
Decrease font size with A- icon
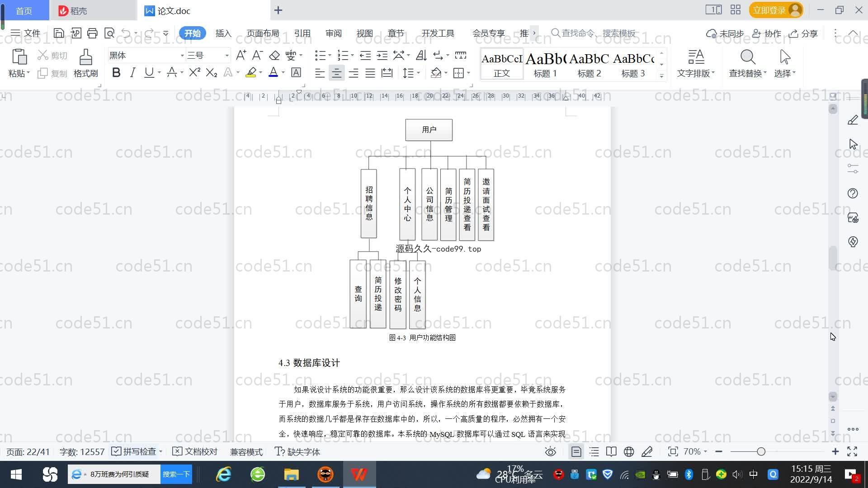coord(258,55)
